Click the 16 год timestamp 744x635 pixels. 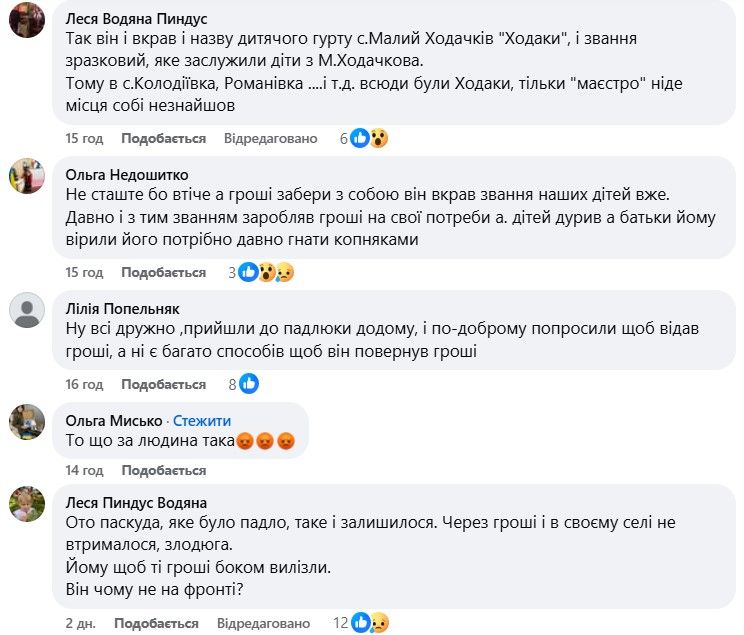tap(84, 385)
